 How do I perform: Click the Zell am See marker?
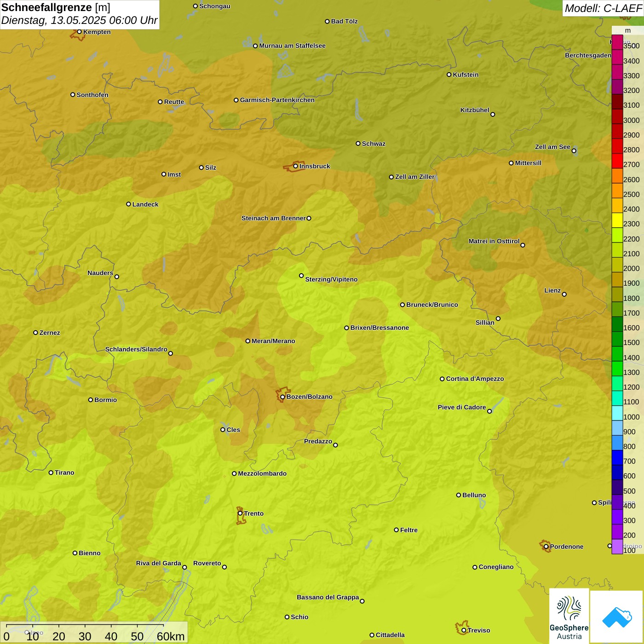574,150
